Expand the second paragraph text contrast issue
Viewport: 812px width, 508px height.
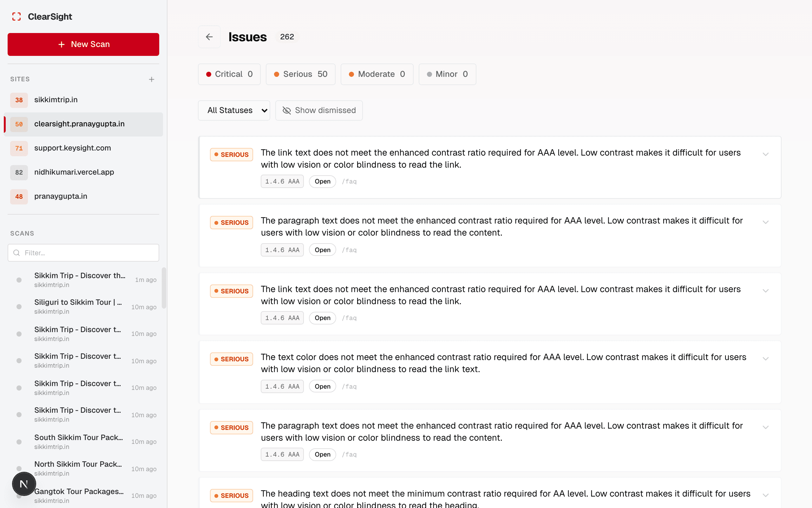coord(765,427)
